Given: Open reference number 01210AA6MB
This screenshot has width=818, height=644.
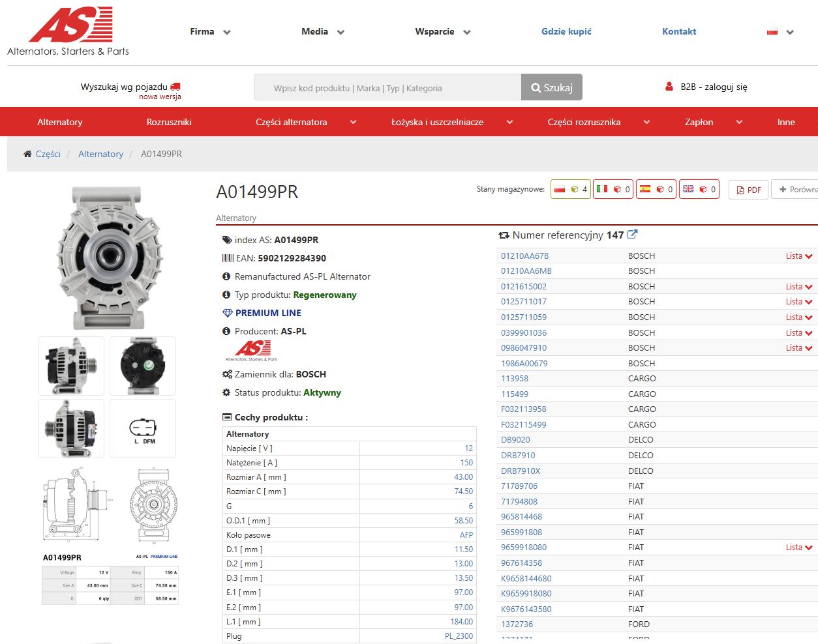Looking at the screenshot, I should pyautogui.click(x=526, y=271).
